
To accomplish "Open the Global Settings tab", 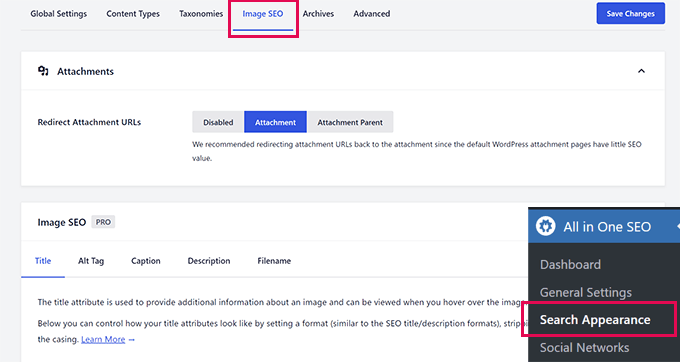I will click(59, 14).
